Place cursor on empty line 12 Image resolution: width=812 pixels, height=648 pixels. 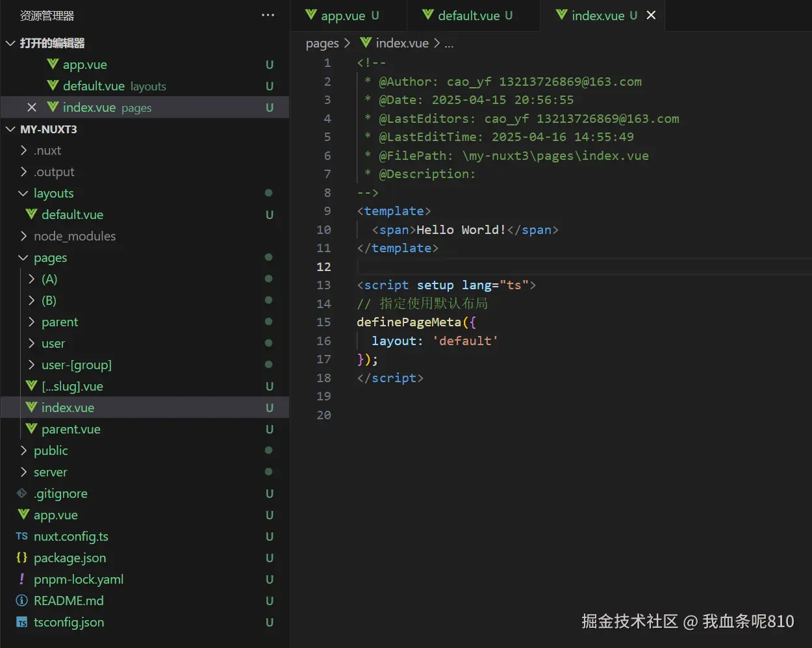(584, 266)
